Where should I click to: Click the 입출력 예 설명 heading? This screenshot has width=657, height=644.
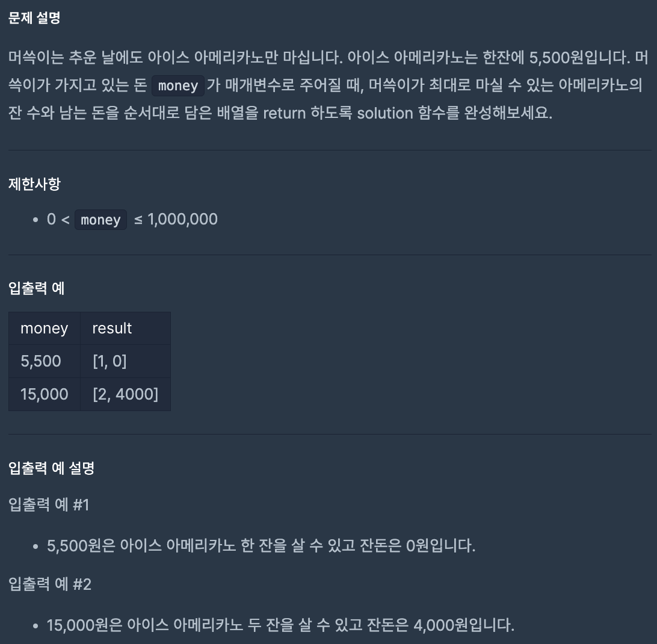[x=52, y=468]
